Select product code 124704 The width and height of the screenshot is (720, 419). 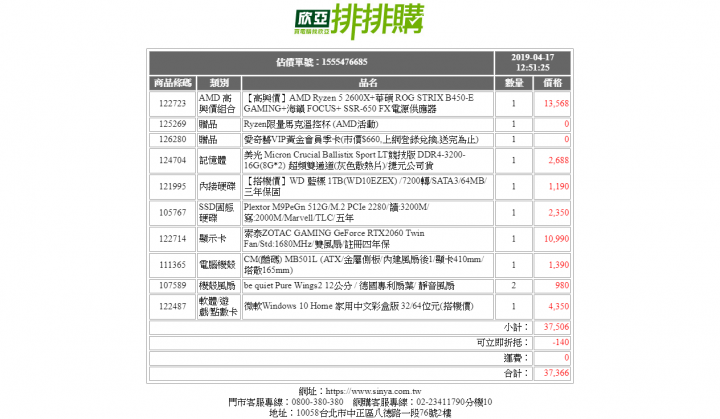coord(173,160)
